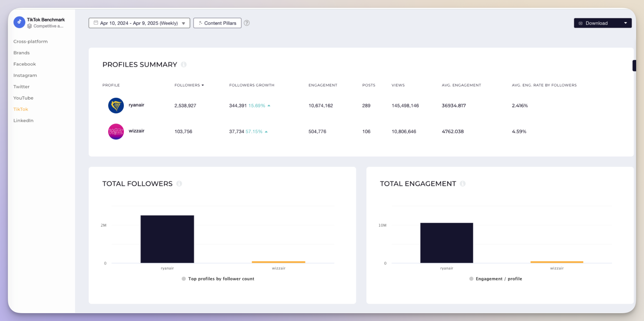Viewport: 644px width, 321px height.
Task: Sort by Followers Growth column header
Action: tap(252, 85)
